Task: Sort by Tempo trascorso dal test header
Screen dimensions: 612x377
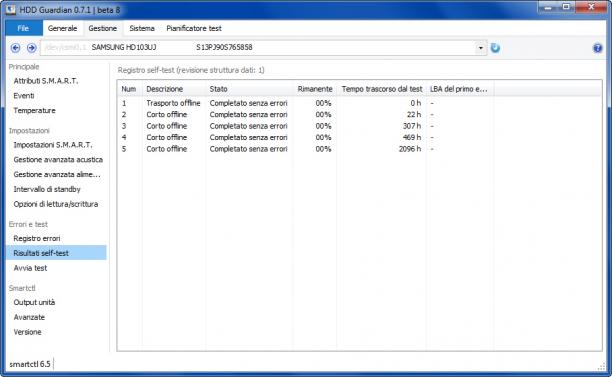Action: tap(381, 89)
